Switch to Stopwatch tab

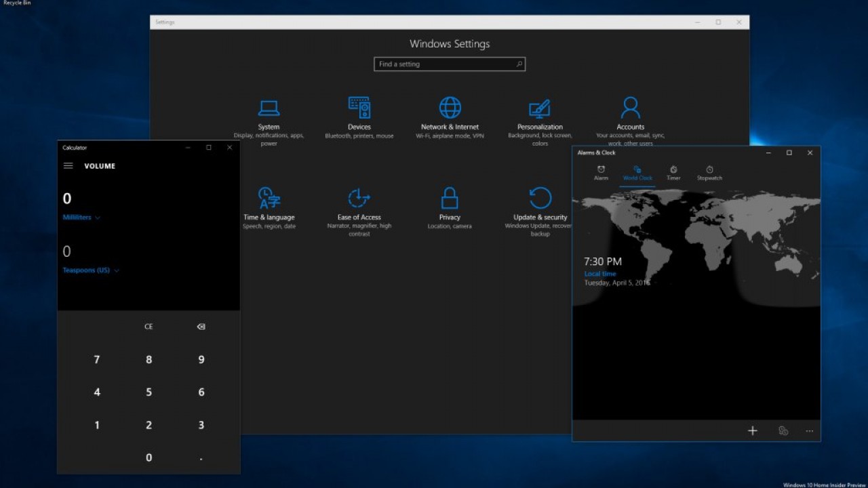coord(709,173)
